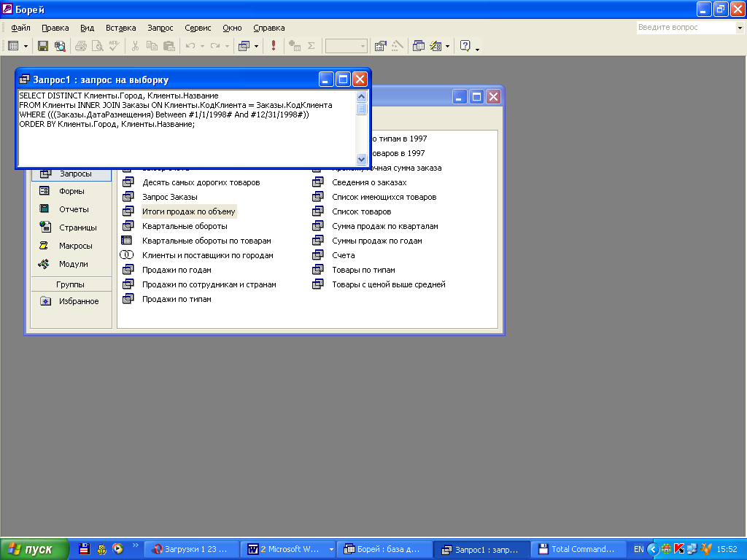Image resolution: width=747 pixels, height=560 pixels.
Task: Select query 'Товары по типам'
Action: (x=363, y=270)
